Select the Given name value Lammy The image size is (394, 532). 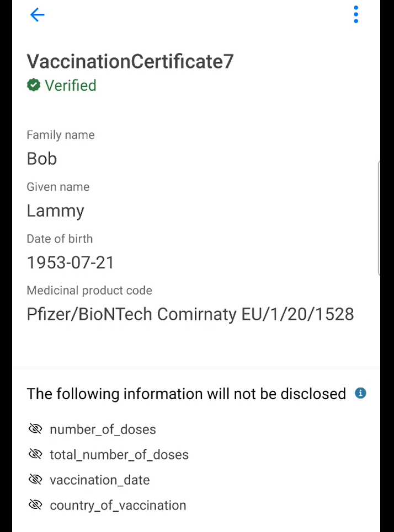pos(55,211)
